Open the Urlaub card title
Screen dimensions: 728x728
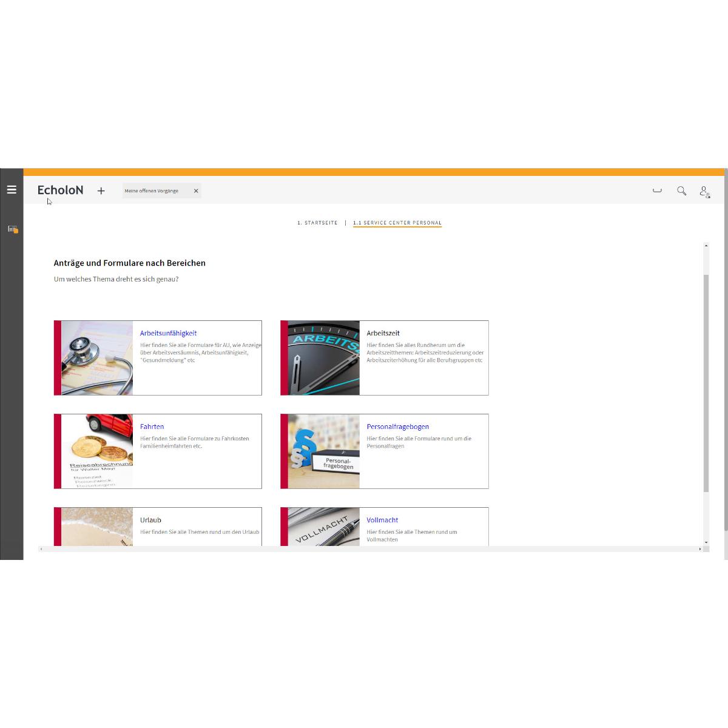point(151,520)
